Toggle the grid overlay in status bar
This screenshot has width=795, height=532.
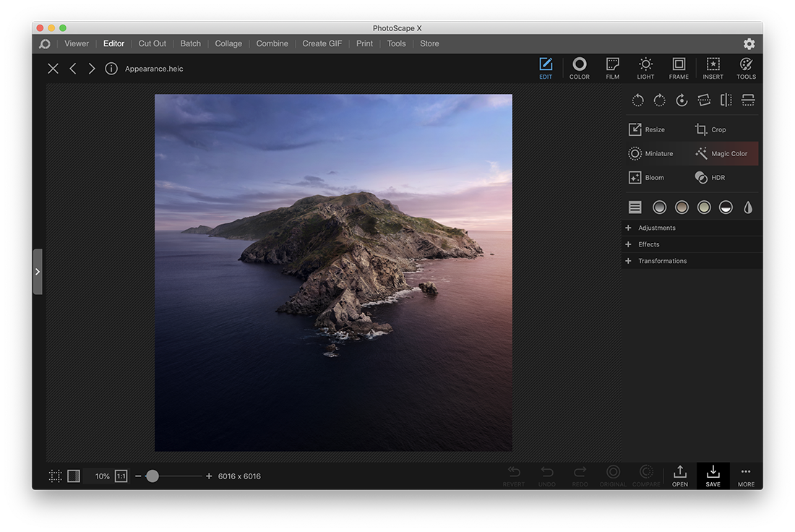[x=55, y=476]
